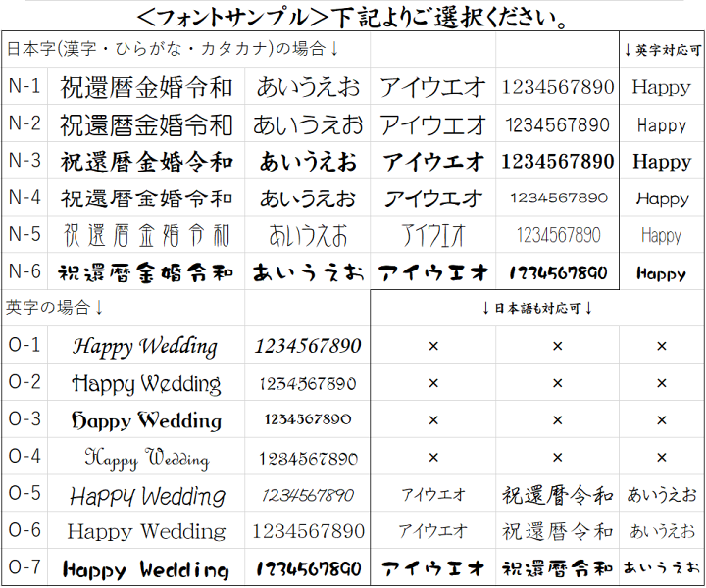Click the N-4 row label
This screenshot has height=588, width=706.
coord(25,198)
